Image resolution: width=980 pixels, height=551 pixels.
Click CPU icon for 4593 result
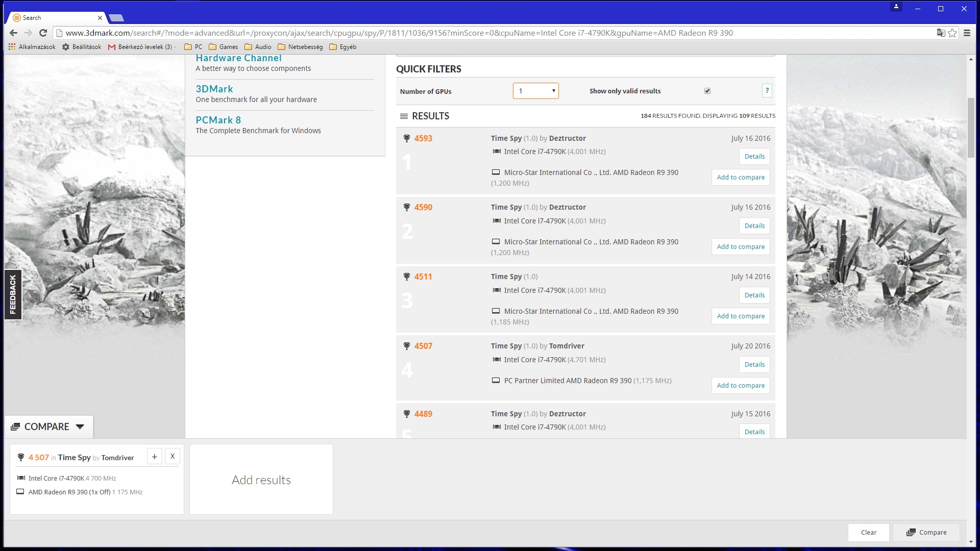pyautogui.click(x=497, y=152)
